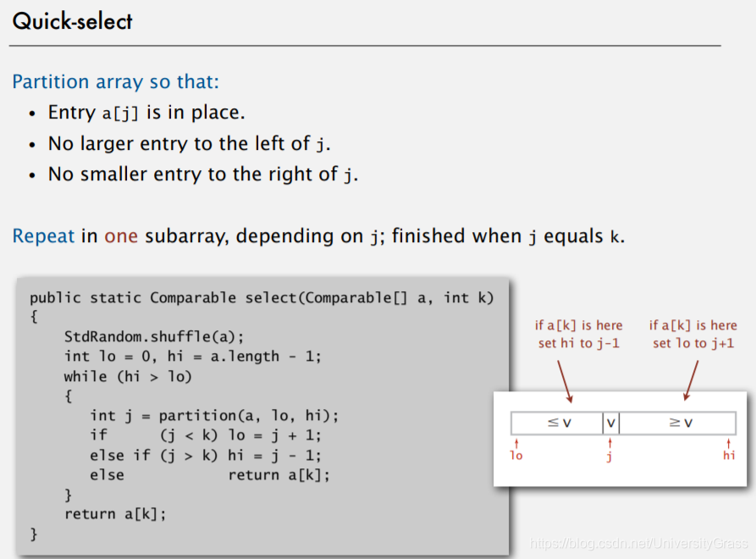
Task: Click the blue word 'Repeat'
Action: point(43,236)
